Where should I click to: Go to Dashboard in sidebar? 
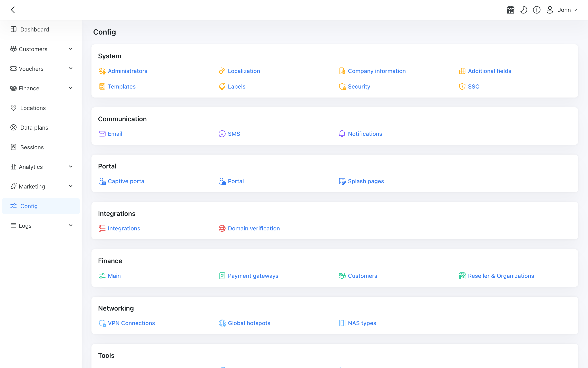(x=41, y=29)
